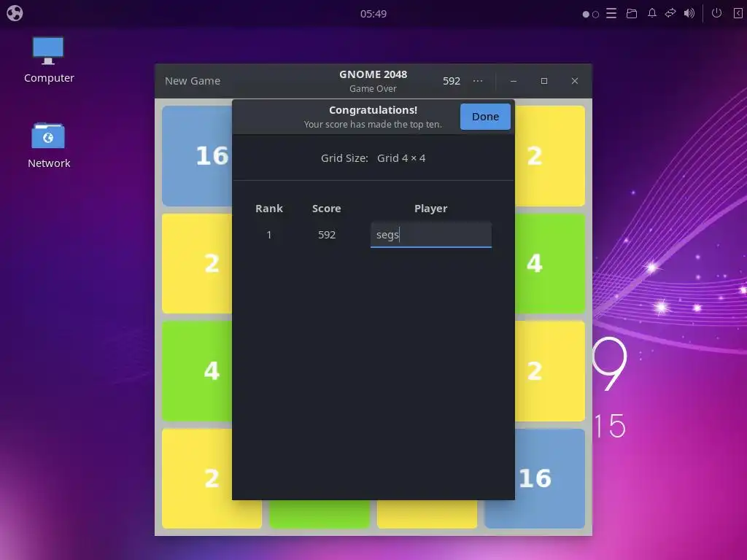
Task: Click the blue 16 tile at top left
Action: click(197, 156)
